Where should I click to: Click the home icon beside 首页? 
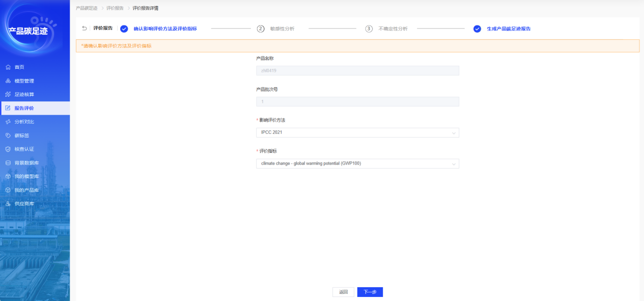[x=8, y=67]
